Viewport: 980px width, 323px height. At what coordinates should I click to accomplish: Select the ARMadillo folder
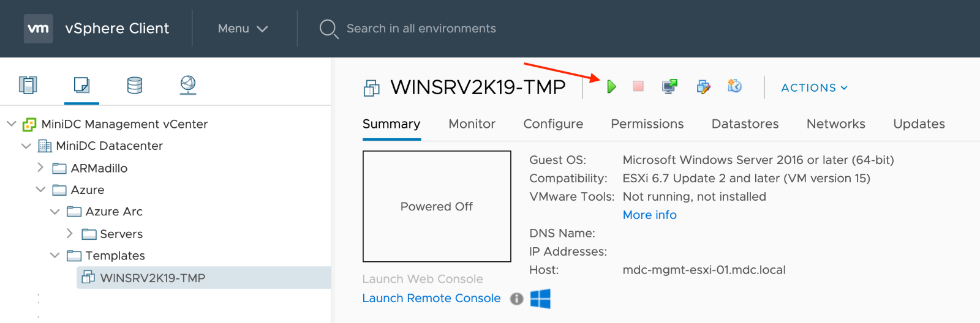pyautogui.click(x=99, y=168)
